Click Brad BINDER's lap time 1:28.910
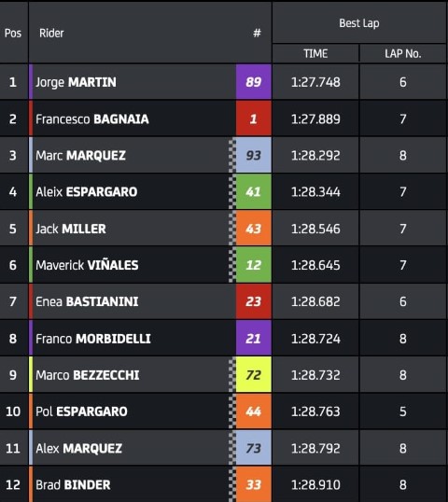This screenshot has width=448, height=502. click(x=315, y=484)
